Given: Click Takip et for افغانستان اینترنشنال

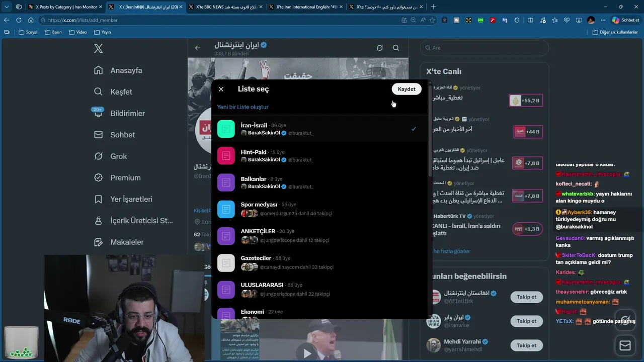Looking at the screenshot, I should [526, 297].
